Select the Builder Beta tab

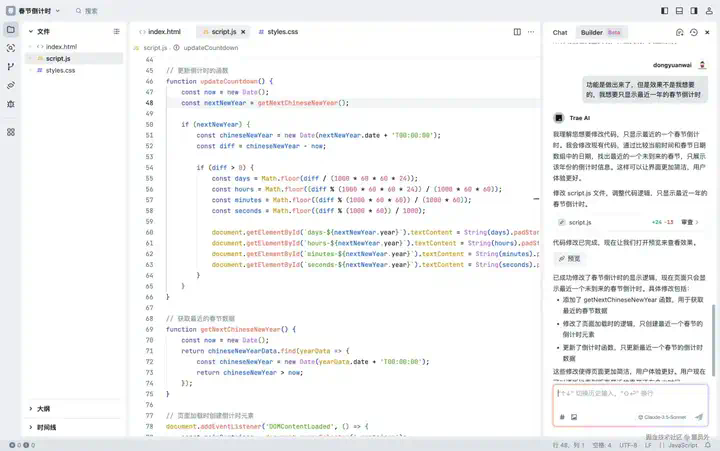pos(601,33)
